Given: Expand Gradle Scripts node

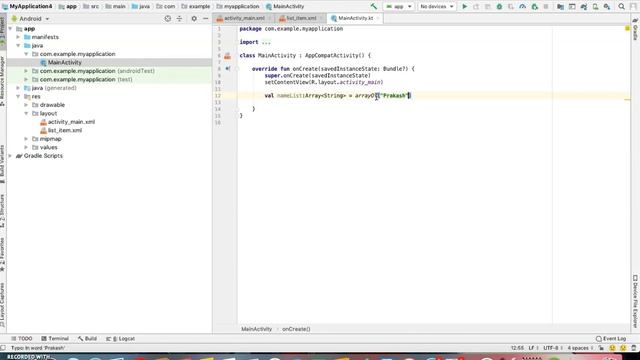Looking at the screenshot, I should click(x=11, y=156).
